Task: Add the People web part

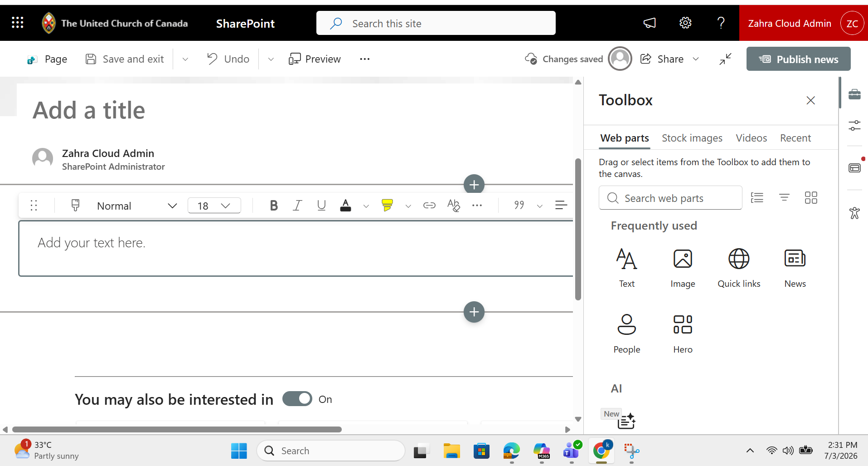Action: (x=627, y=334)
